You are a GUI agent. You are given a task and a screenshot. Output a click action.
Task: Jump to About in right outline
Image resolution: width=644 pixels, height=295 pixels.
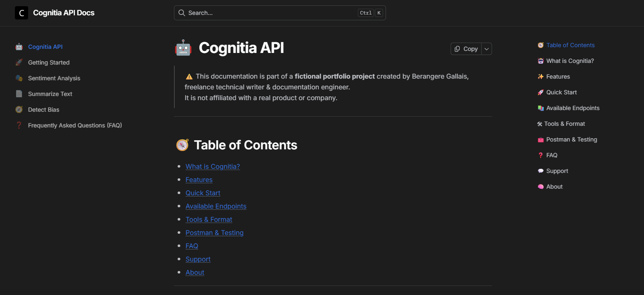pyautogui.click(x=554, y=187)
